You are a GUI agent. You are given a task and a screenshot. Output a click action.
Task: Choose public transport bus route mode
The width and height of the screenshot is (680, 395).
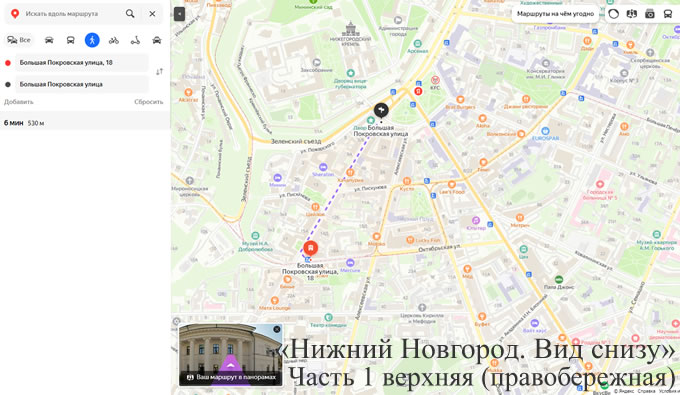point(70,40)
